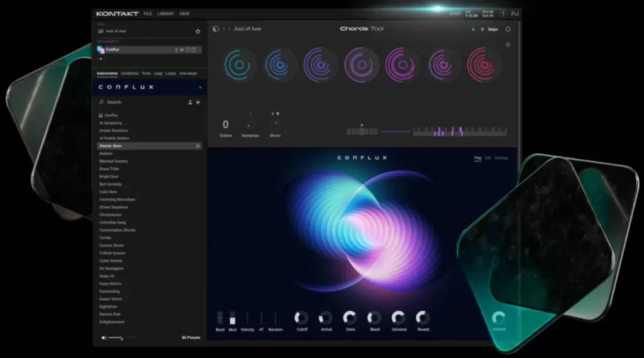Trigger the purple fourth chord pad

click(361, 65)
